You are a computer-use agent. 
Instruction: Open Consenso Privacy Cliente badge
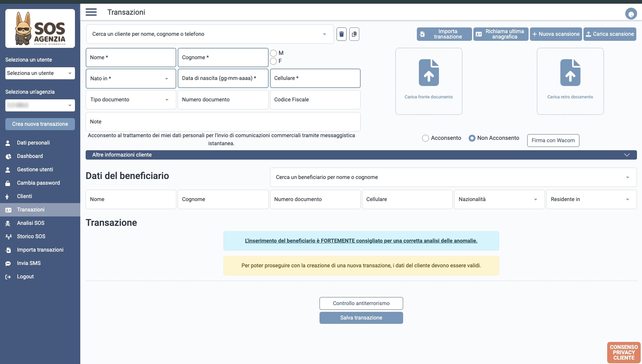click(624, 352)
